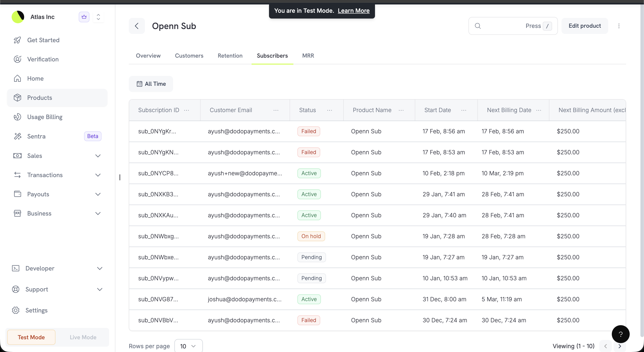The image size is (644, 352).
Task: Click the Products box icon
Action: 17,98
